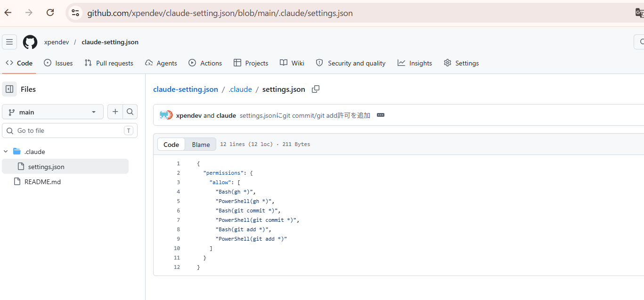The width and height of the screenshot is (644, 300).
Task: Click the browser forward arrow
Action: pyautogui.click(x=29, y=13)
